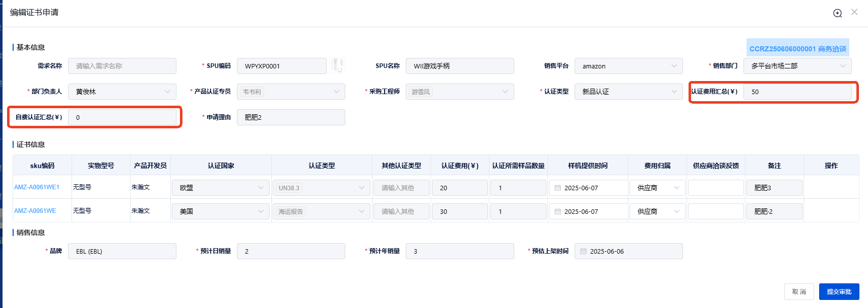Open the 销售平台 amazon dropdown
The image size is (868, 308).
pyautogui.click(x=628, y=66)
